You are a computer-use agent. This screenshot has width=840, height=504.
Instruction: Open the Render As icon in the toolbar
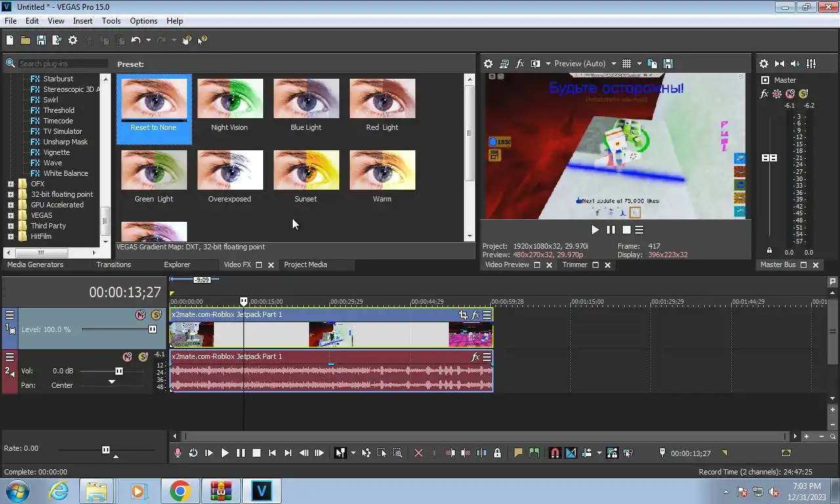pyautogui.click(x=56, y=40)
